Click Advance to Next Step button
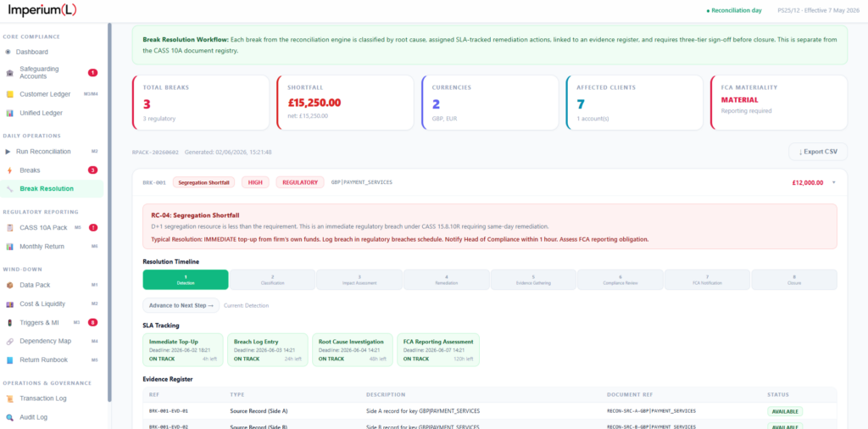 click(x=181, y=305)
